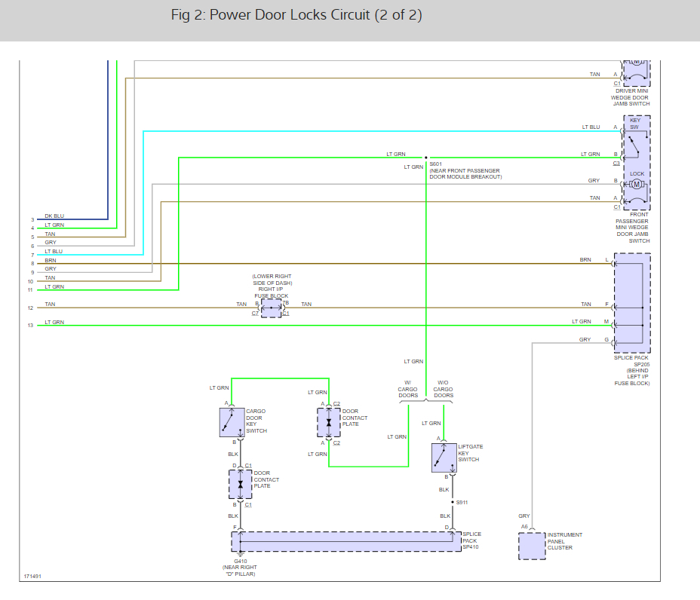
Task: Click the diagram ID number 171491
Action: coord(32,577)
